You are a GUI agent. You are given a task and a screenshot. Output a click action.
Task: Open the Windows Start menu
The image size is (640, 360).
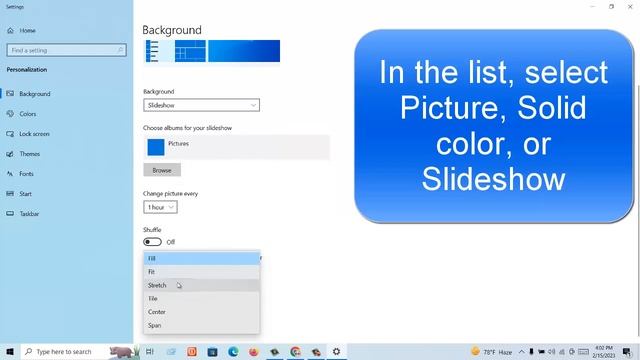click(10, 351)
